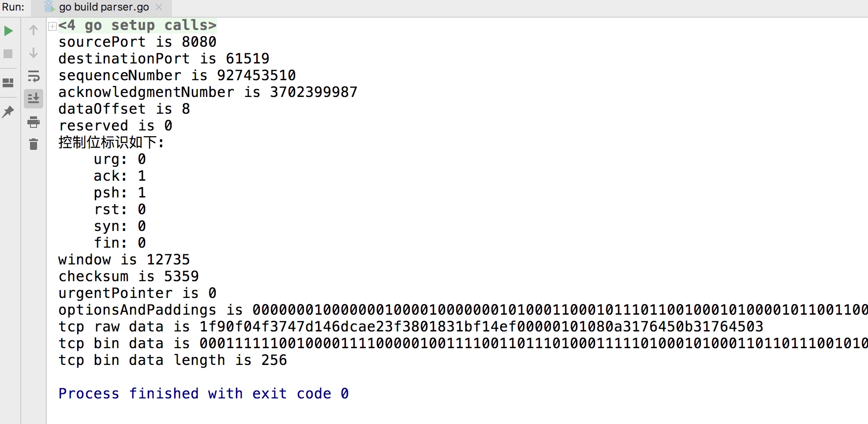Click the Restore Layout icon
The image size is (868, 424).
point(8,83)
